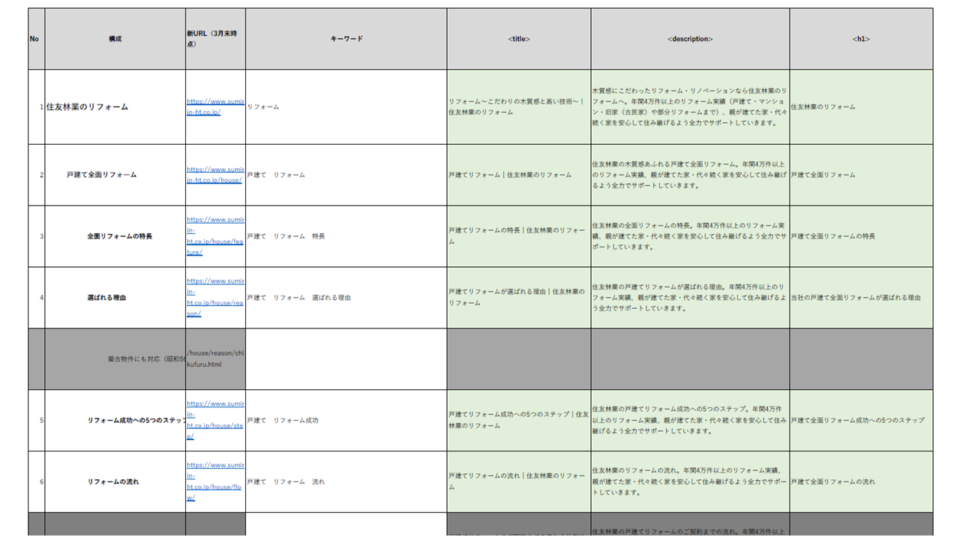Open the sumirin-ht.co.jp/house/ link in row 2
This screenshot has width=960, height=540.
[x=215, y=174]
